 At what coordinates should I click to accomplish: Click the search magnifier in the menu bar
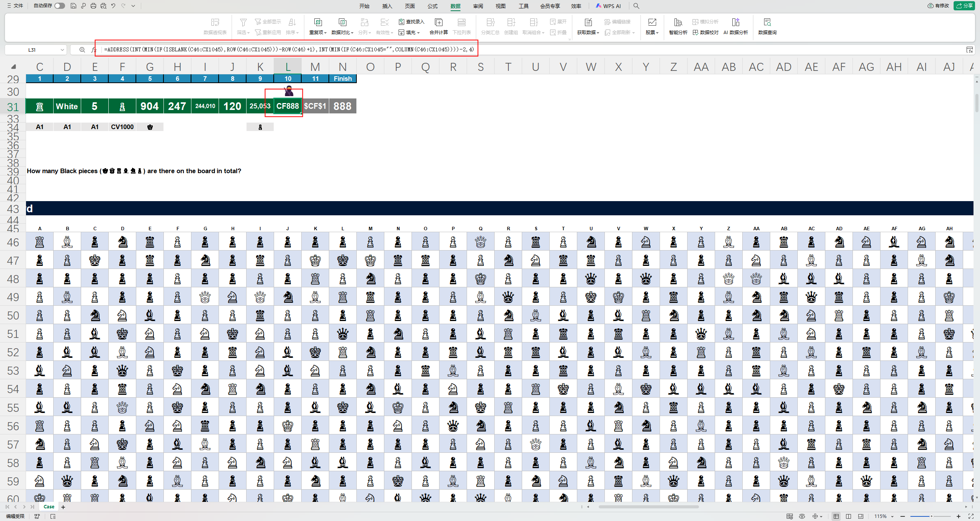pyautogui.click(x=636, y=6)
